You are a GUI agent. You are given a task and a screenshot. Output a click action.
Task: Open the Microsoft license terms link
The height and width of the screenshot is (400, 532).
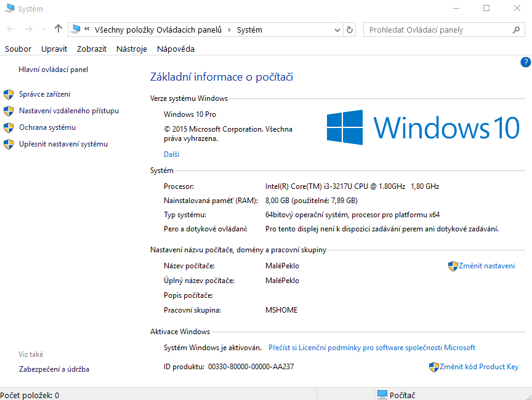372,348
